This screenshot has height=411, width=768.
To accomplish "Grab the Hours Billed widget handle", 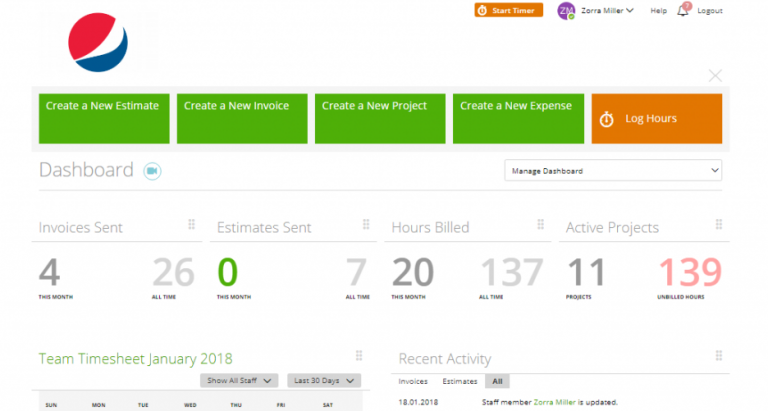I will [x=540, y=224].
